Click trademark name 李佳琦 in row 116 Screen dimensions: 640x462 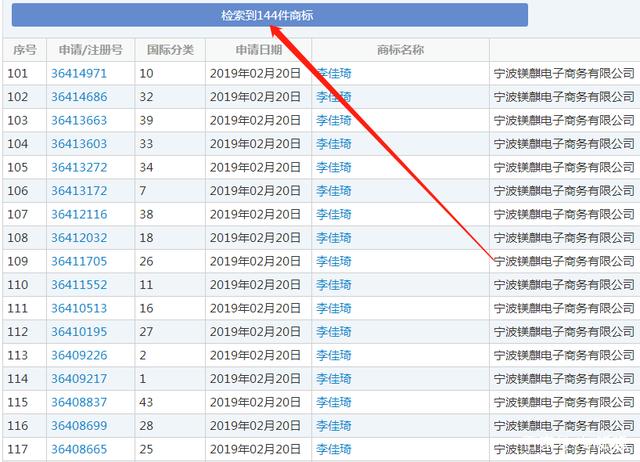333,426
